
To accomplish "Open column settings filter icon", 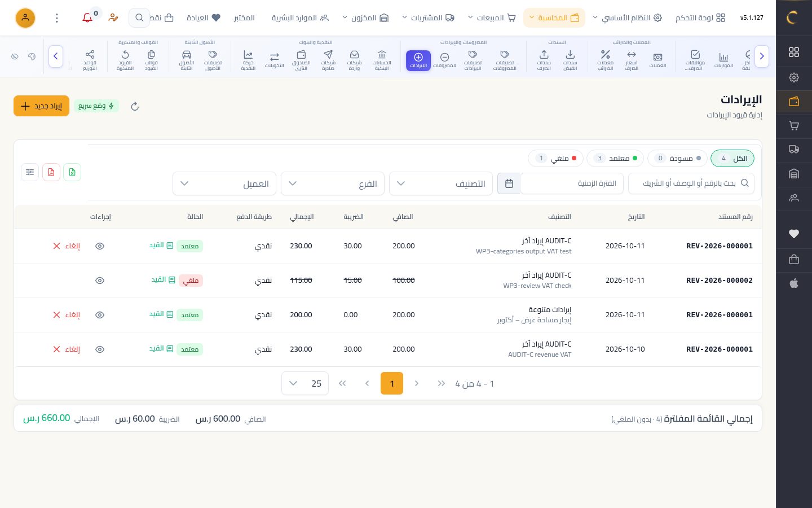I will [x=30, y=172].
